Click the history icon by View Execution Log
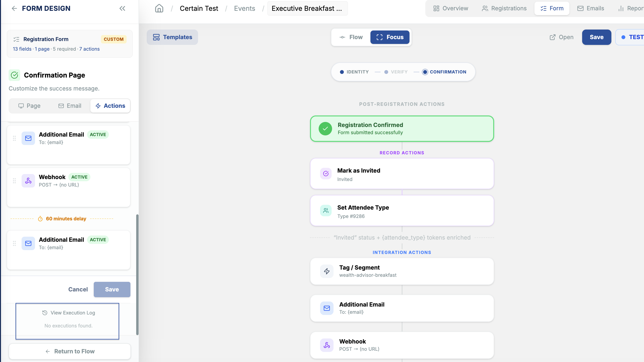 pyautogui.click(x=45, y=313)
